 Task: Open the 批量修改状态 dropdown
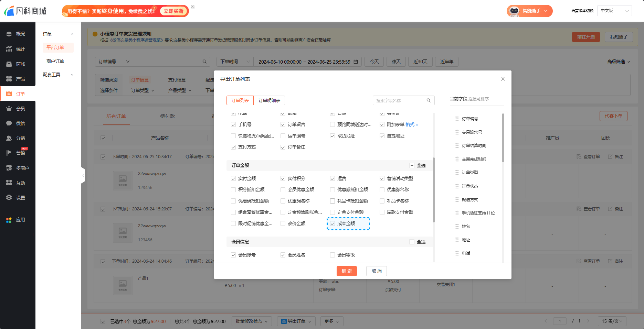coord(252,321)
